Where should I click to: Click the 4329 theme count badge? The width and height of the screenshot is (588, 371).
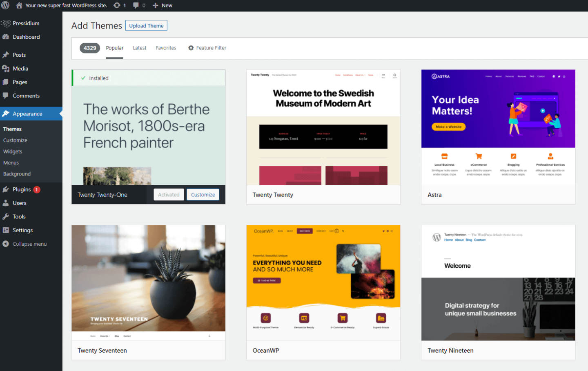click(x=90, y=48)
